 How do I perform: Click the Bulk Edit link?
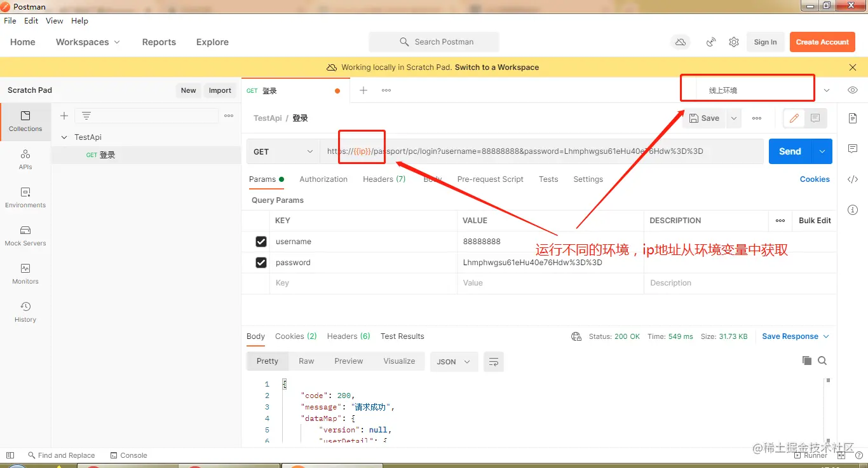[815, 221]
